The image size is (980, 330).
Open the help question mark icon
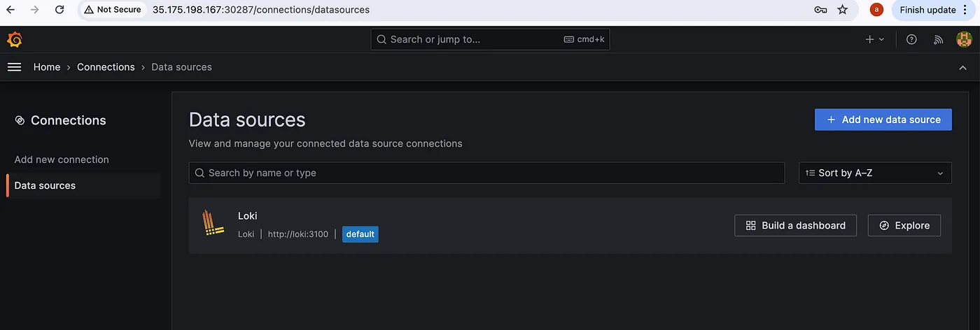pyautogui.click(x=911, y=39)
